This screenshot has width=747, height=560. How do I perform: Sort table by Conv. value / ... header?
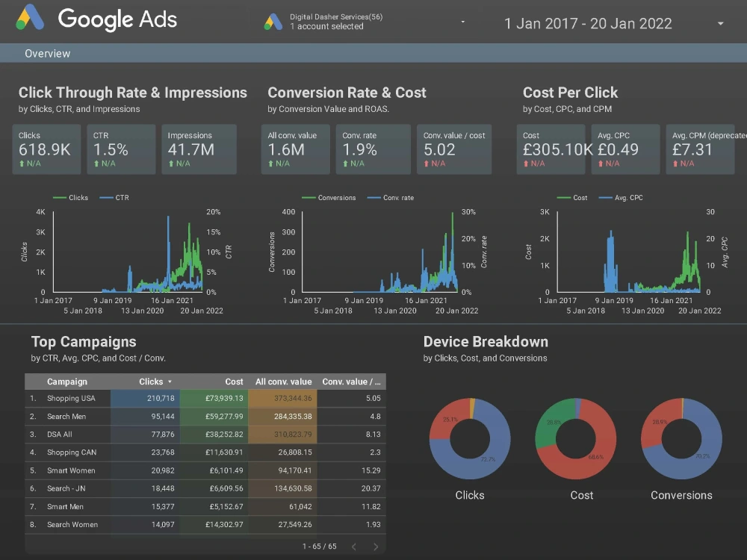point(352,382)
